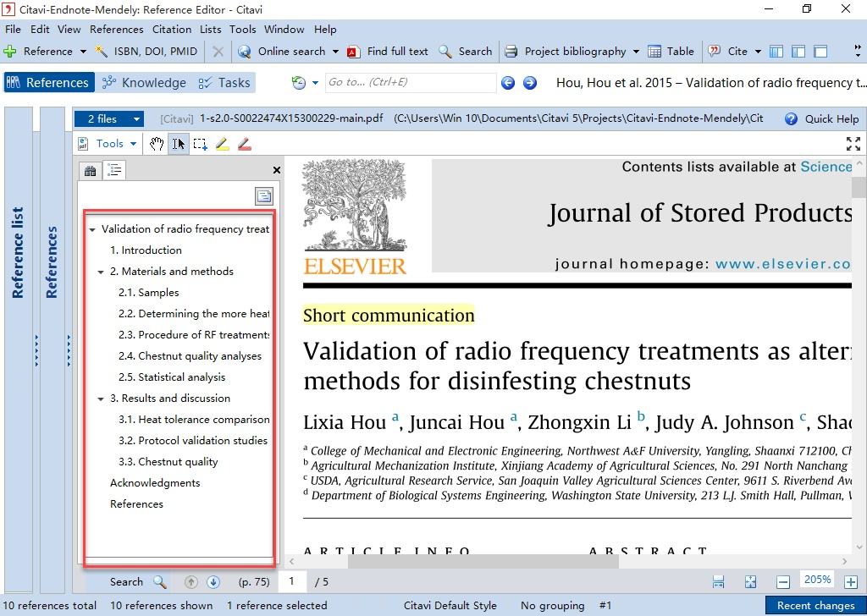Collapse the Validation of radio frequency outline node
The image size is (867, 616).
pyautogui.click(x=92, y=229)
